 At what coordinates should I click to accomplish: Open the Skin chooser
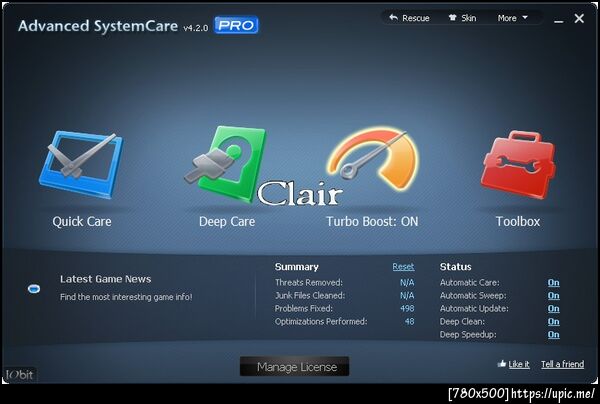(x=462, y=18)
